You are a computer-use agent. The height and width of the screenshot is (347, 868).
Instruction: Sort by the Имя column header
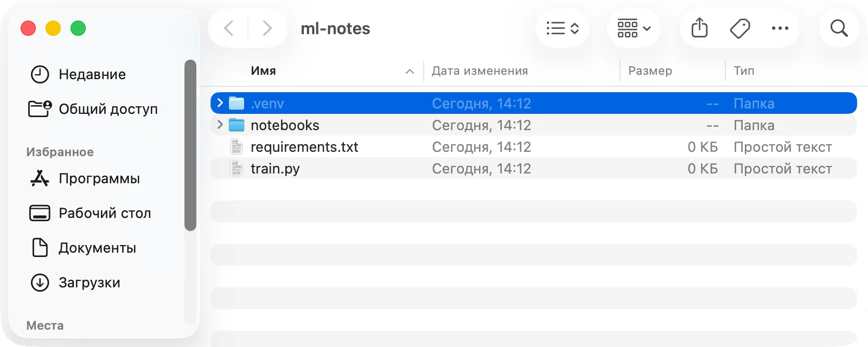click(x=263, y=70)
